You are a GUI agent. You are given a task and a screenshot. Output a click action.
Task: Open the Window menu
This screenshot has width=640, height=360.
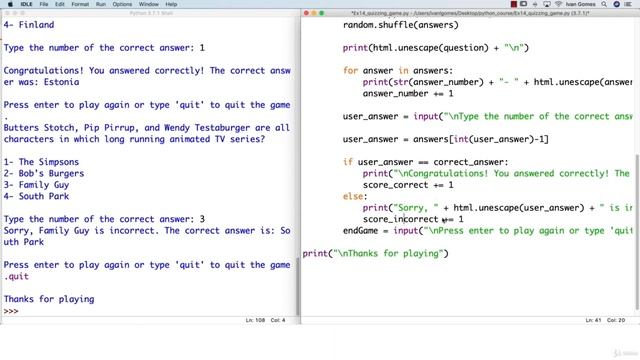(149, 4)
